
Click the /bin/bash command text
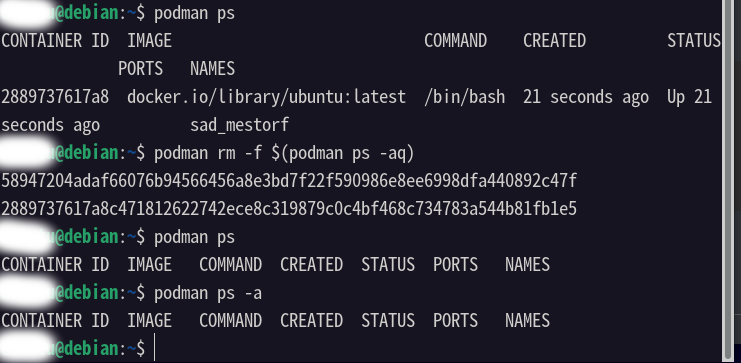465,97
